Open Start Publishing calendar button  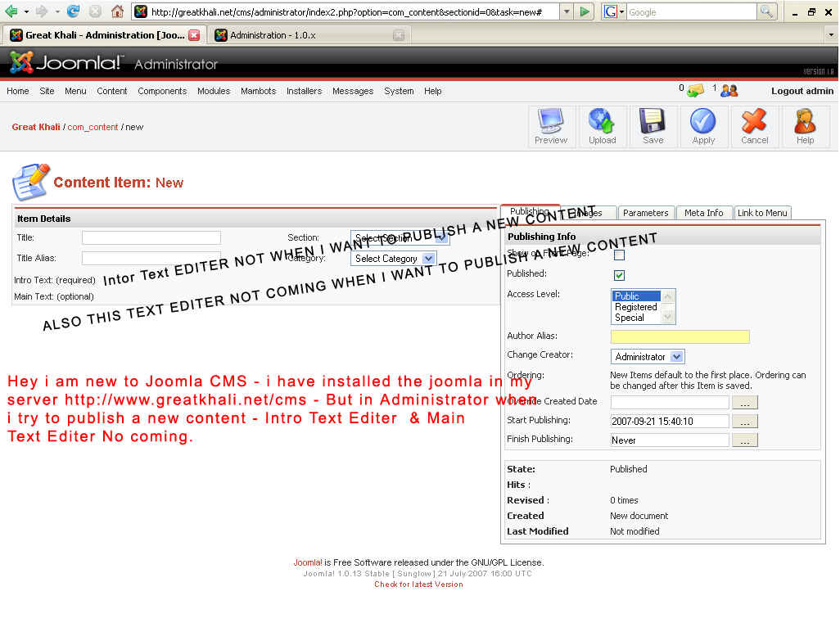(745, 422)
